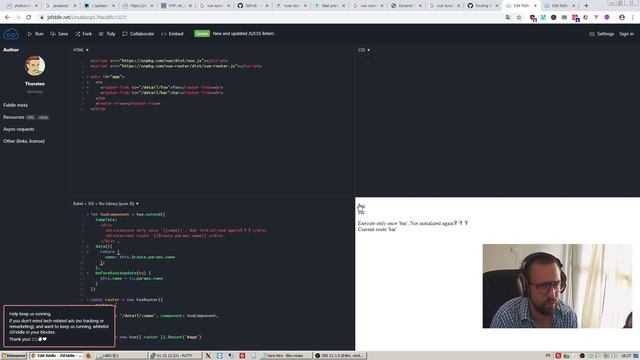The image size is (640, 360).
Task: Click the JSFiddle cloud logo
Action: click(x=11, y=34)
